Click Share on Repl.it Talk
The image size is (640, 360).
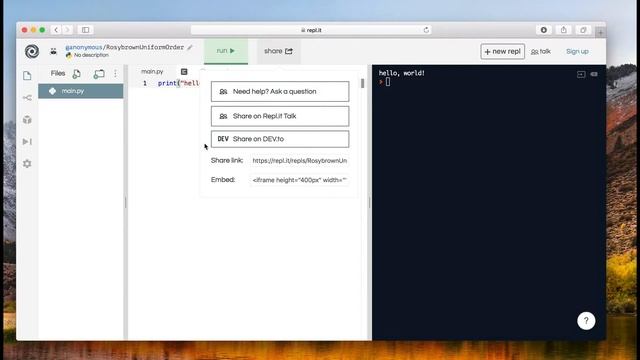pyautogui.click(x=280, y=116)
